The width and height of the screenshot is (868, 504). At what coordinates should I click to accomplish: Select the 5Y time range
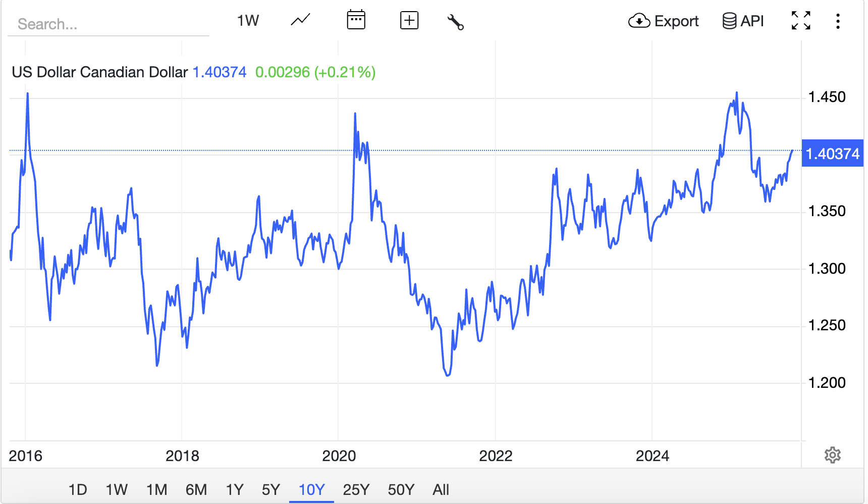(270, 489)
